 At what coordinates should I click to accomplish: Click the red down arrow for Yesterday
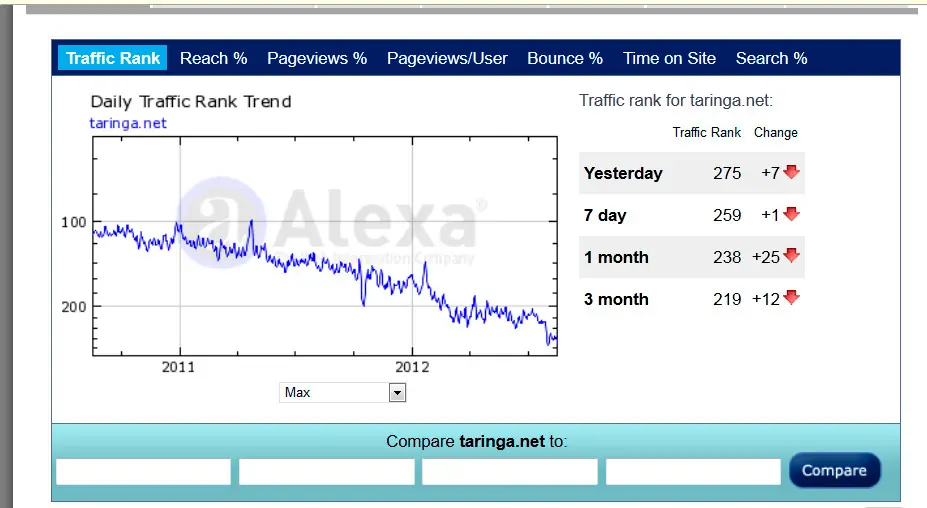(792, 172)
